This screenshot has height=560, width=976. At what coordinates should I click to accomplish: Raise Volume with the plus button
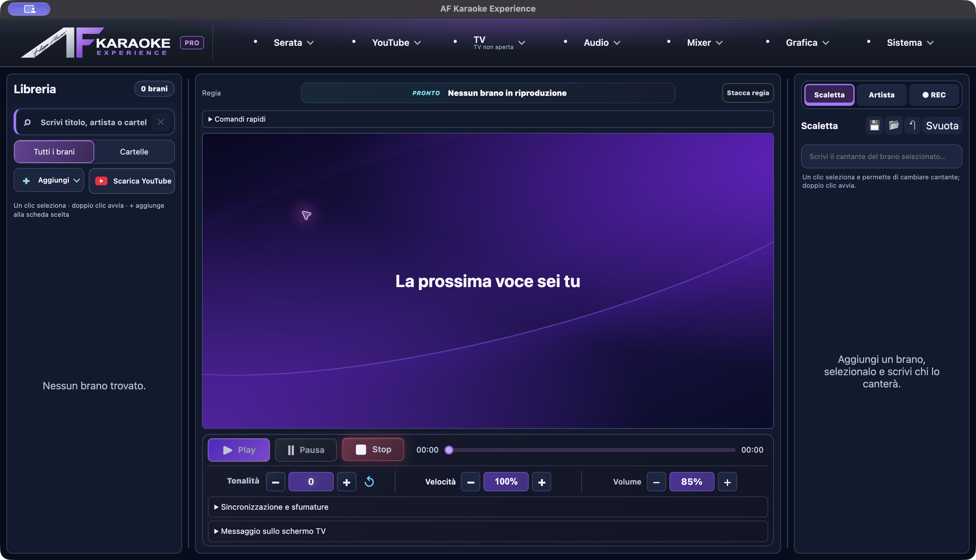pyautogui.click(x=727, y=482)
